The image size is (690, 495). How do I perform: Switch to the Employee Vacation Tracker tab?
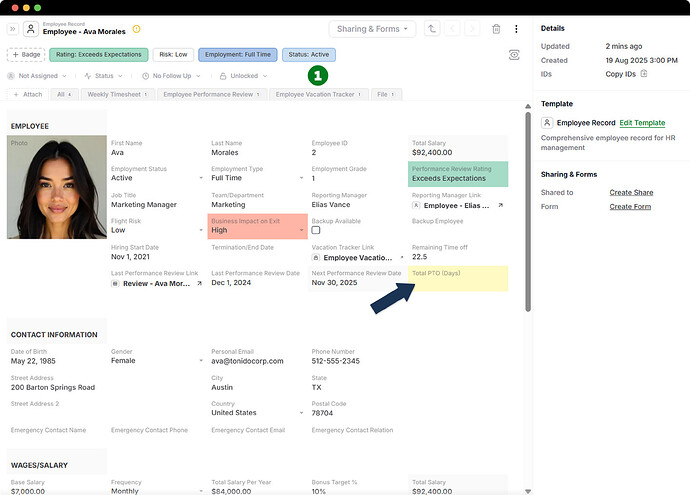coord(315,94)
